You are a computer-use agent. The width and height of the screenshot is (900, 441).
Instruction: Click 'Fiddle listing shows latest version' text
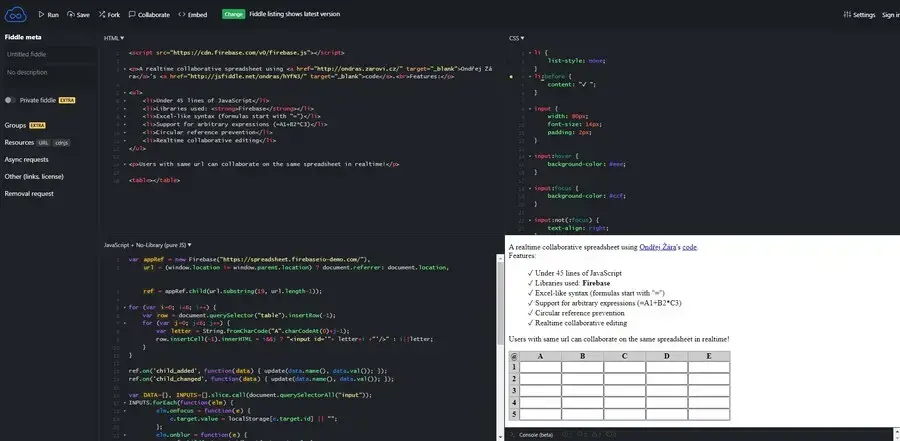click(294, 14)
